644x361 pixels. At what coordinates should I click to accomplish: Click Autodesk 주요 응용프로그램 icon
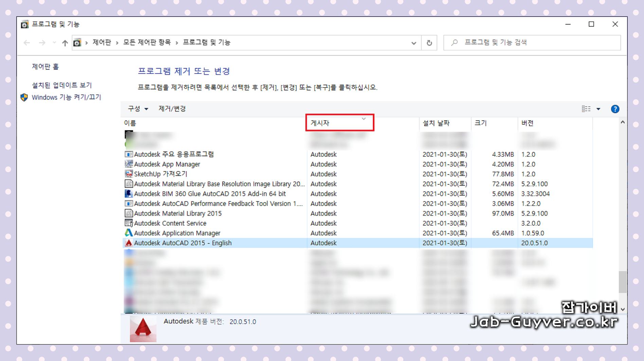[129, 154]
